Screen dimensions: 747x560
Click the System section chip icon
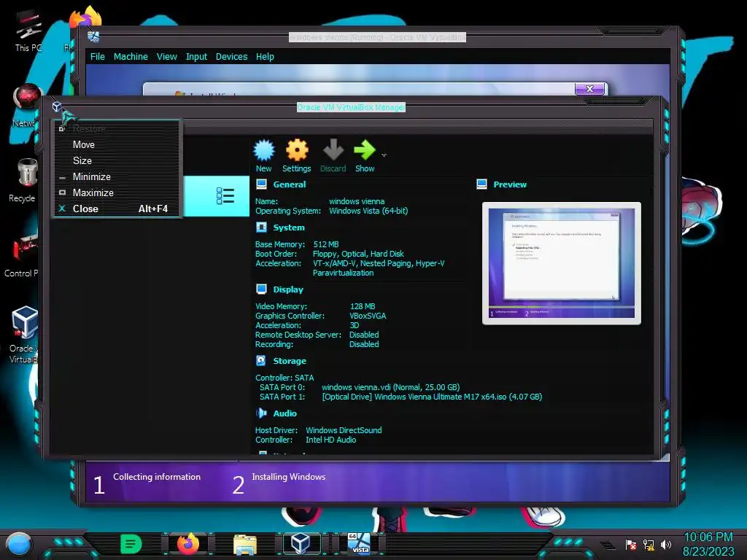point(262,227)
